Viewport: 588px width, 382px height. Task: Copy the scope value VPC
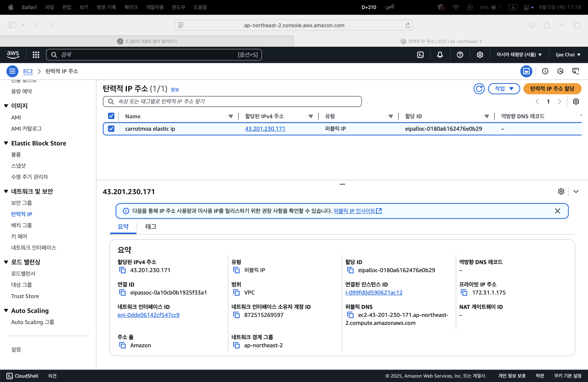tap(236, 292)
